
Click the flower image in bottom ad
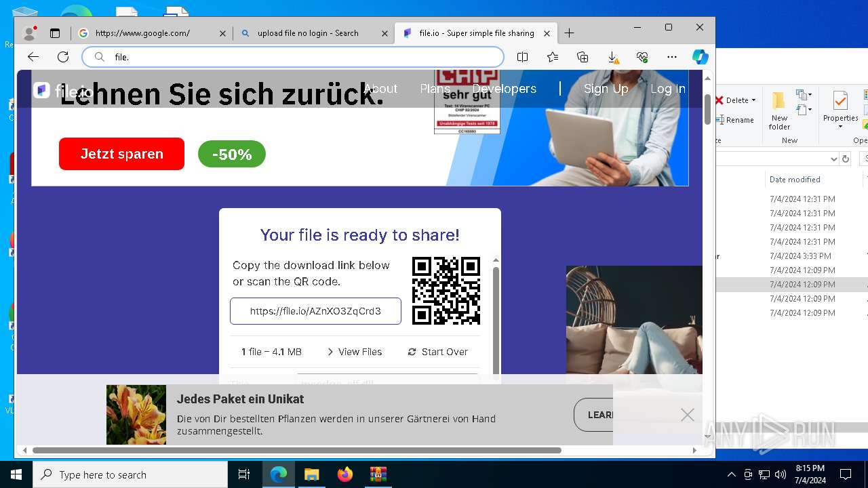(x=136, y=415)
